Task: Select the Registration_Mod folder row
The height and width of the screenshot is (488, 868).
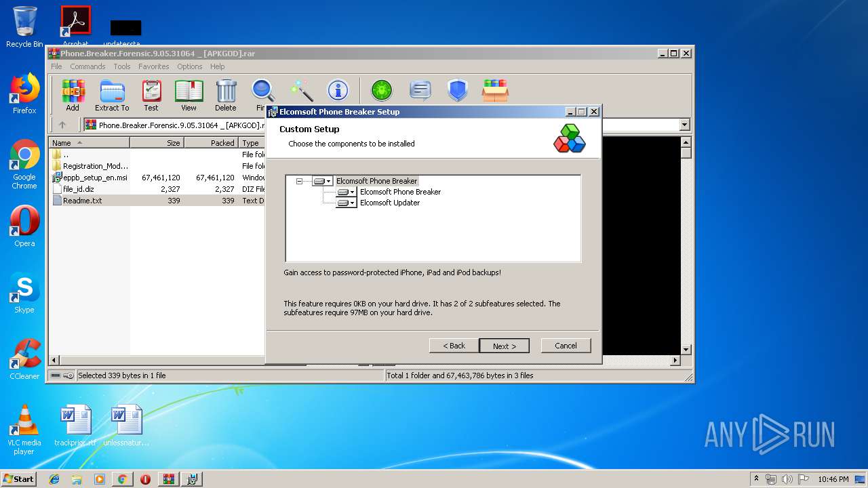Action: [157, 166]
